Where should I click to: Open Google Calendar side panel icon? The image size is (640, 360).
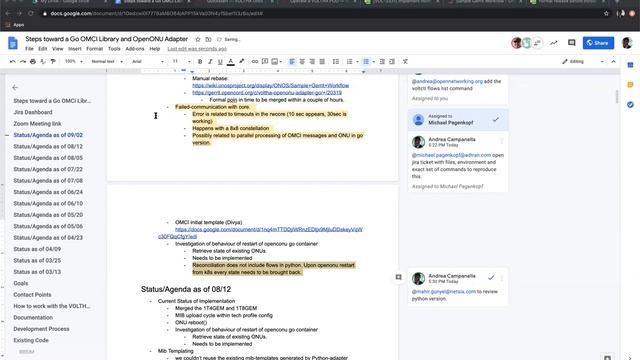pos(630,65)
